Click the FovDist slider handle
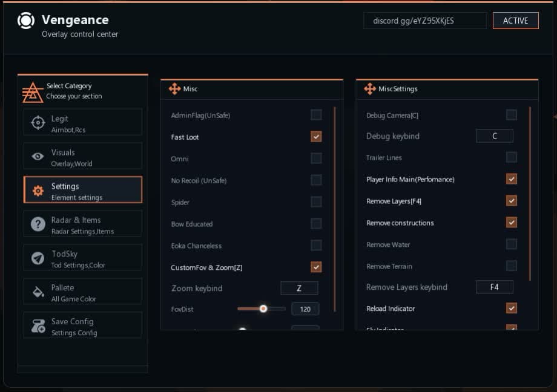 (263, 309)
